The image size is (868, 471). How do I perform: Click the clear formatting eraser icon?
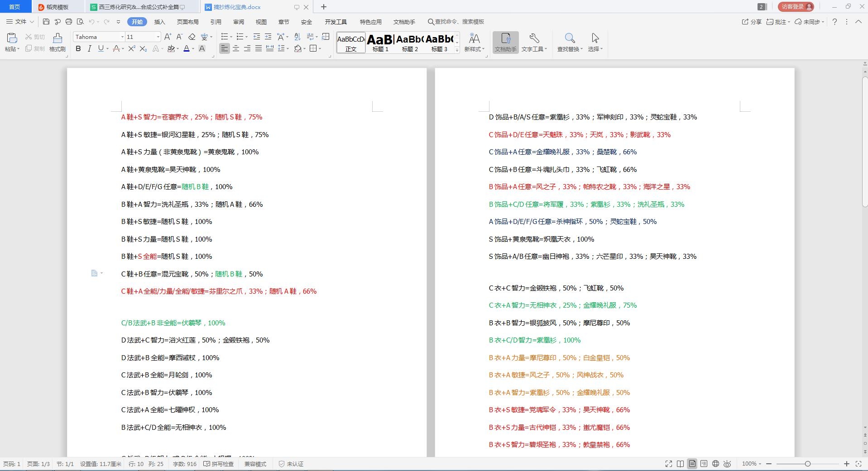[192, 37]
